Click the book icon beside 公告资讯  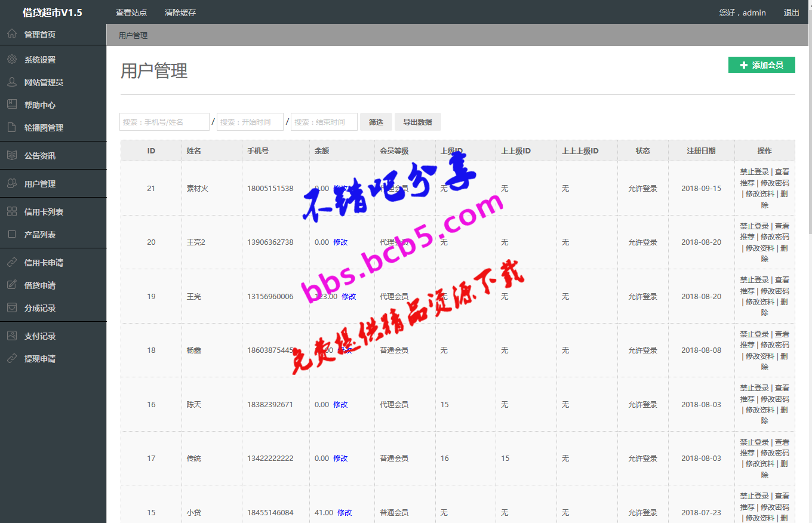click(12, 155)
